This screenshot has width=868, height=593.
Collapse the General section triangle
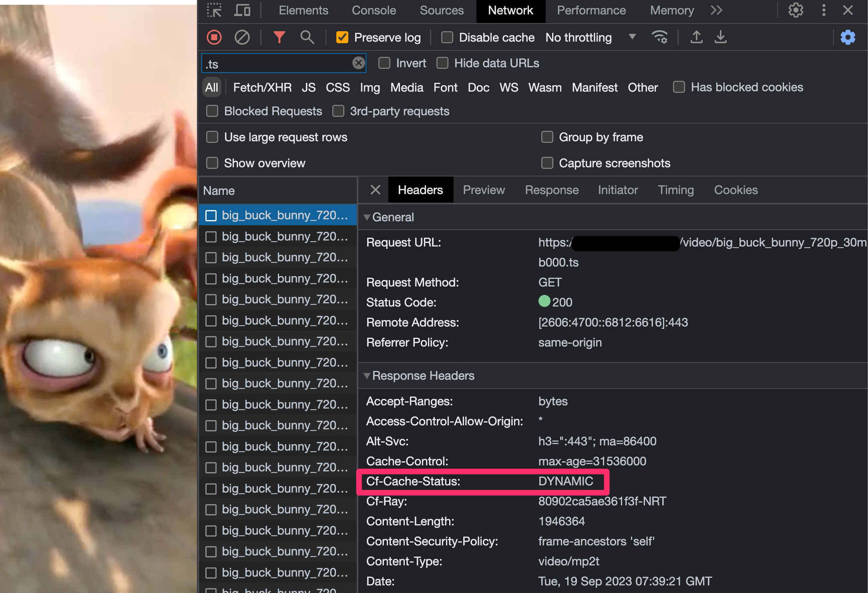[366, 217]
